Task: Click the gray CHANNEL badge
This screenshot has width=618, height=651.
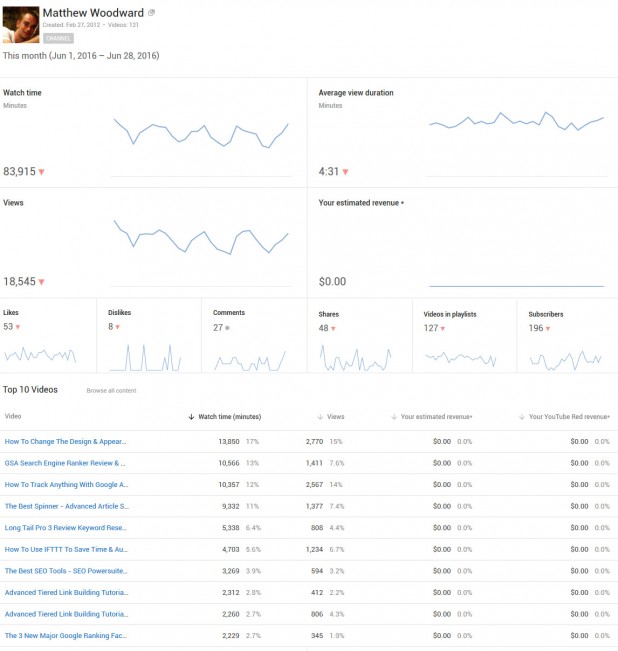Action: coord(59,38)
